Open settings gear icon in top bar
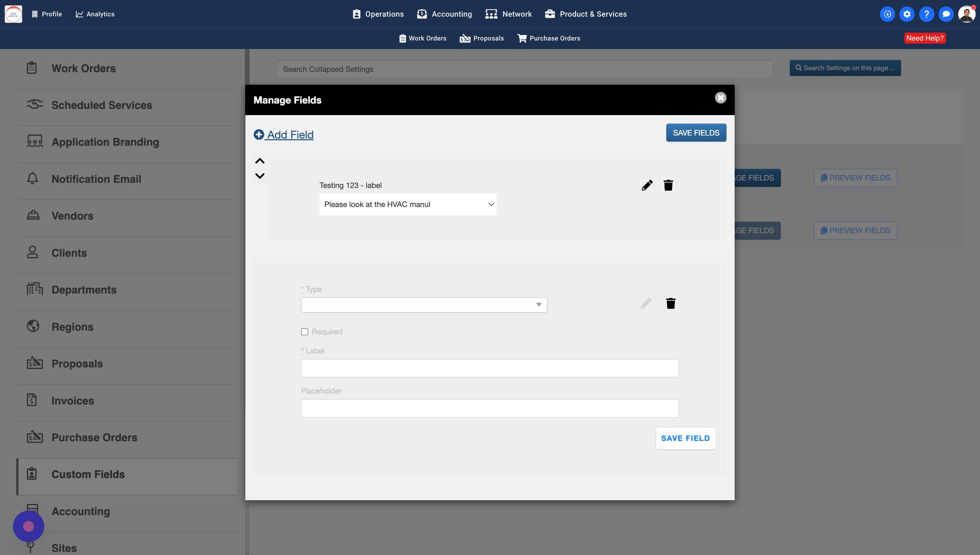The height and width of the screenshot is (555, 980). pyautogui.click(x=907, y=14)
